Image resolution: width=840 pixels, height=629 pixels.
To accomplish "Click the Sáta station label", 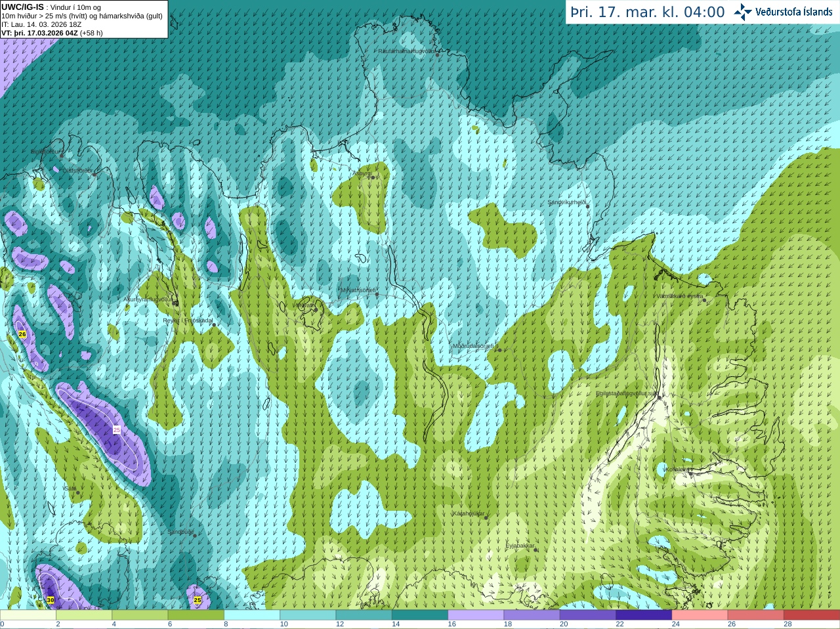I will click(x=70, y=488).
